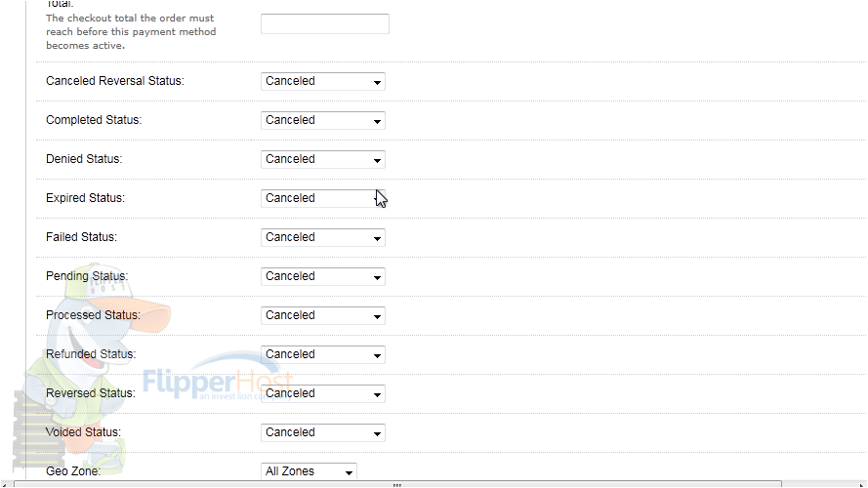Image resolution: width=868 pixels, height=488 pixels.
Task: Click the FlipperHost logo watermark
Action: [218, 382]
